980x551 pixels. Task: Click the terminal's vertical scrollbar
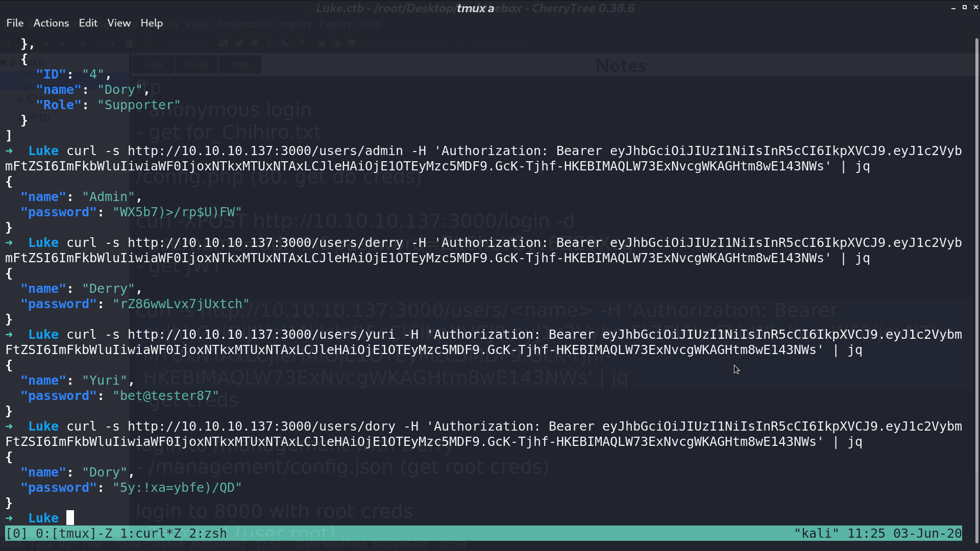click(x=977, y=291)
